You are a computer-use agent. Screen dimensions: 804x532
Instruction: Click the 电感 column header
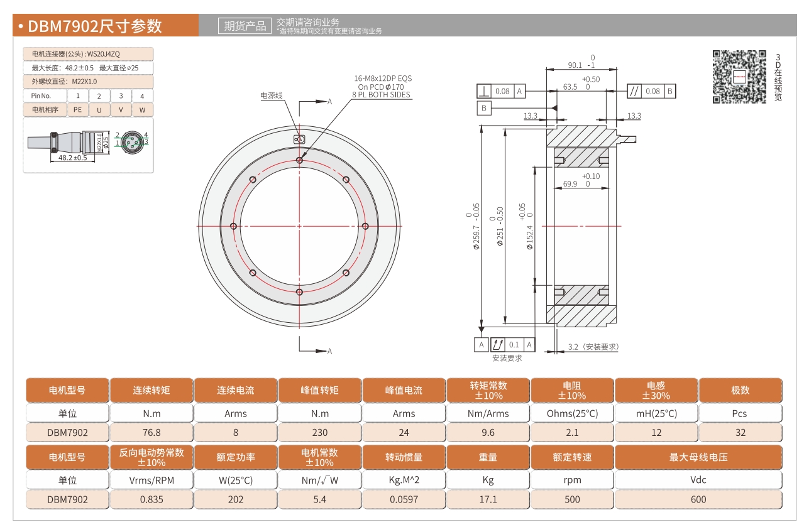point(656,390)
